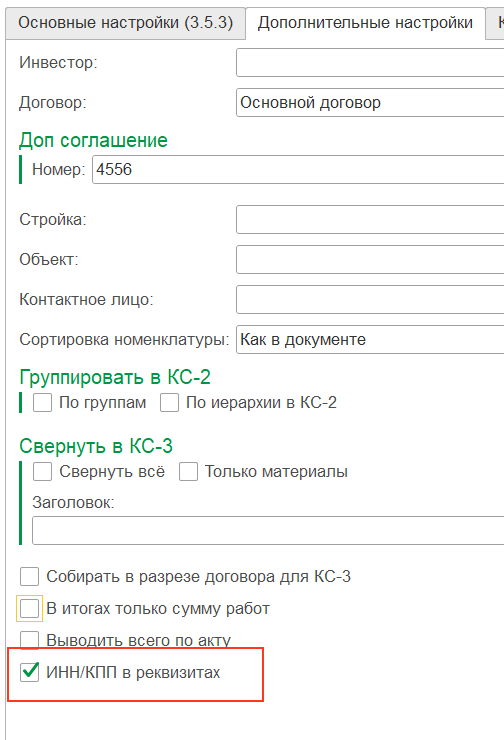
Task: Enable Выводить всего по акту checkbox
Action: click(30, 640)
